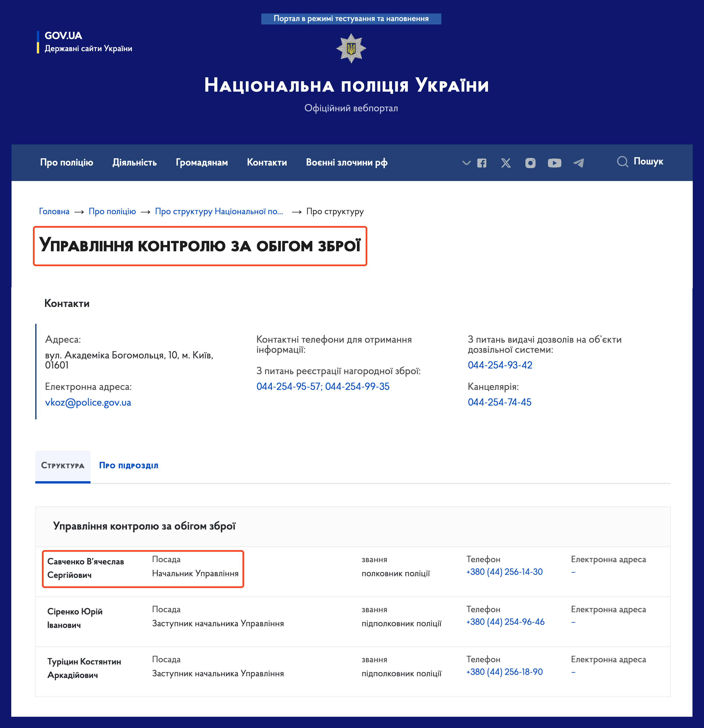The width and height of the screenshot is (704, 728).
Task: Open the Instagram icon
Action: [x=530, y=163]
